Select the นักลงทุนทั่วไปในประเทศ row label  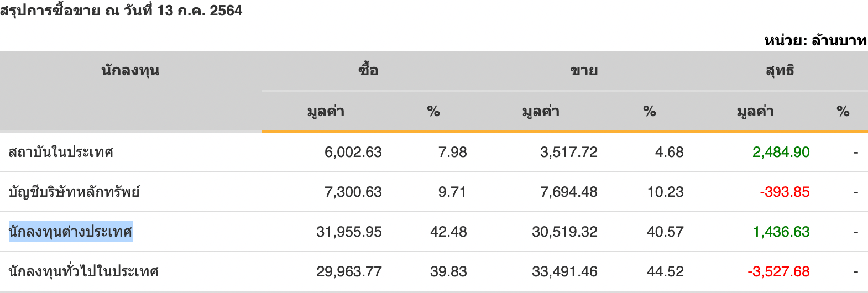point(83,271)
